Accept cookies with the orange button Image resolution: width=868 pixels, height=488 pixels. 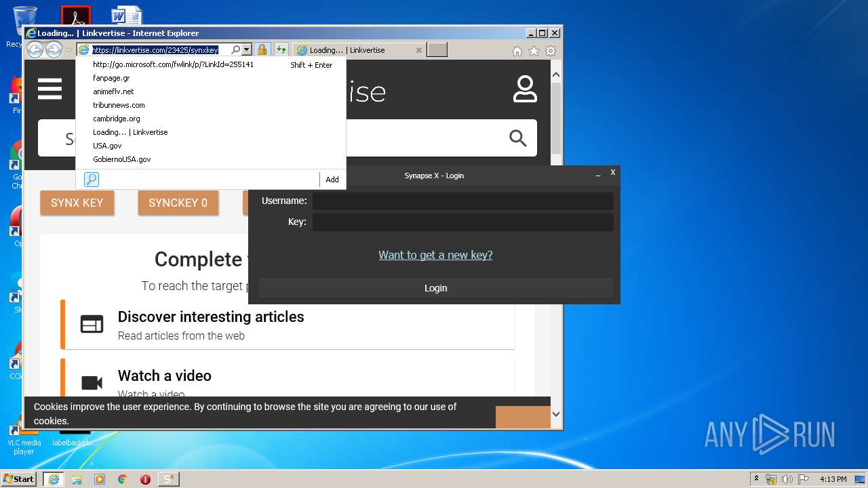point(523,417)
